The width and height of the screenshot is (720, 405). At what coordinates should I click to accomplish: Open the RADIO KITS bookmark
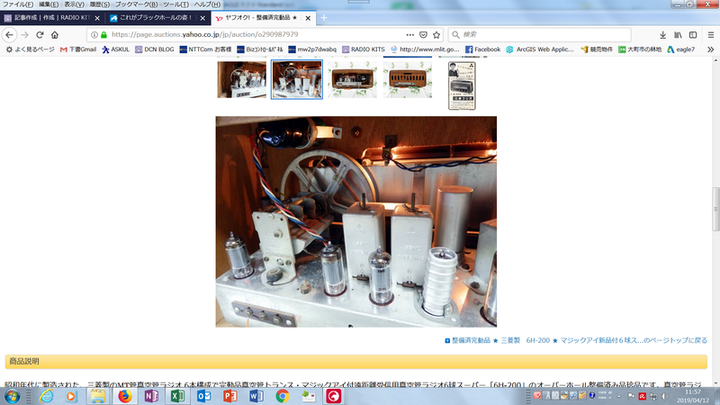click(x=363, y=49)
